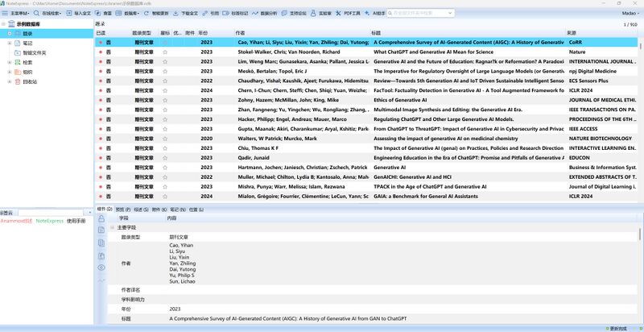Open the 实验室 lab toolbar icon
This screenshot has height=332, width=644.
pos(313,13)
